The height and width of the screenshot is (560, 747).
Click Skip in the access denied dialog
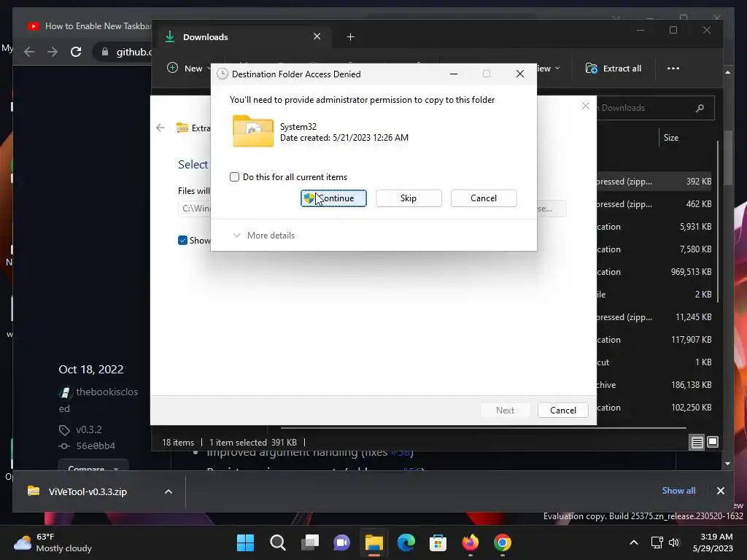click(409, 198)
